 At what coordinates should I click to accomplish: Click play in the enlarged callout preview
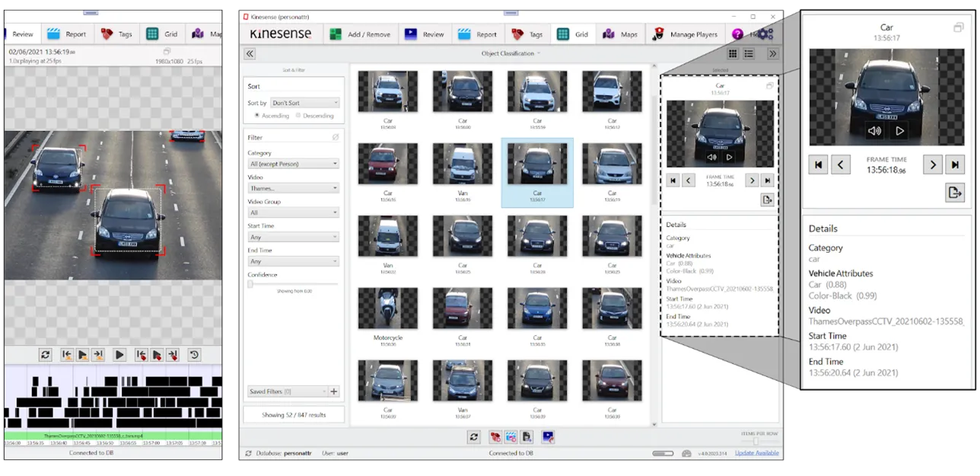(x=899, y=131)
